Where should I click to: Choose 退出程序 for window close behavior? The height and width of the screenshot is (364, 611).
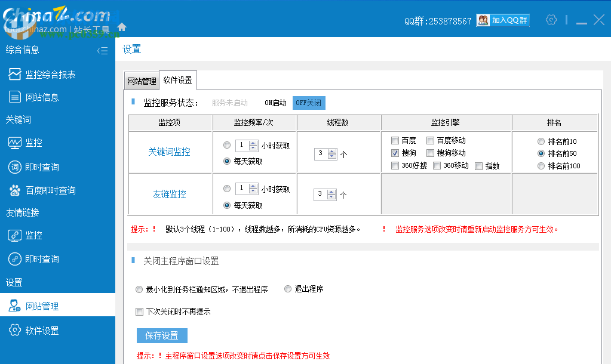click(x=287, y=289)
